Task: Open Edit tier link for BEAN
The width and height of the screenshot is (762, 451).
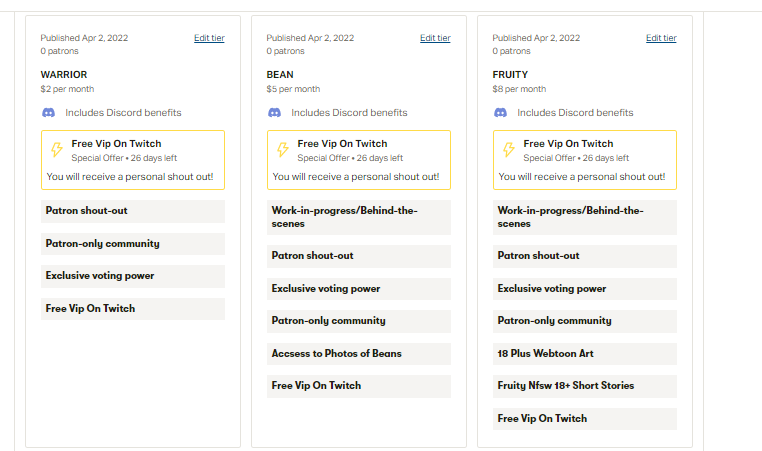Action: coord(435,38)
